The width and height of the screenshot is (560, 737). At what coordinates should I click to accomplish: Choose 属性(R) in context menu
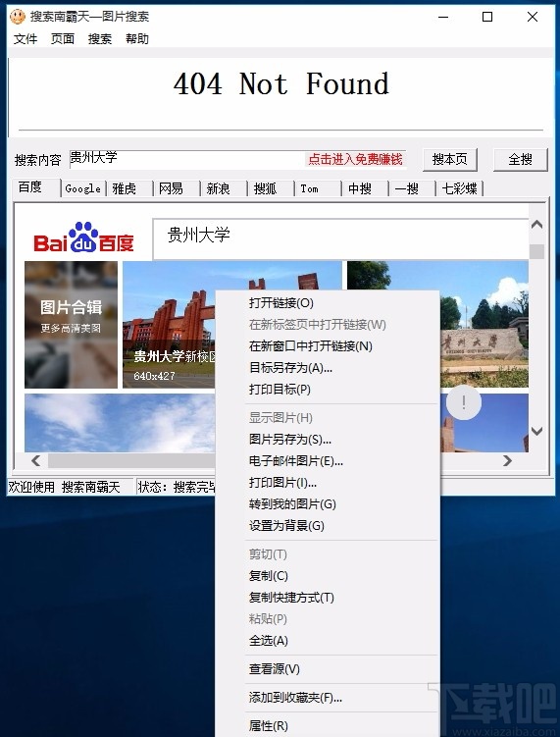[328, 726]
